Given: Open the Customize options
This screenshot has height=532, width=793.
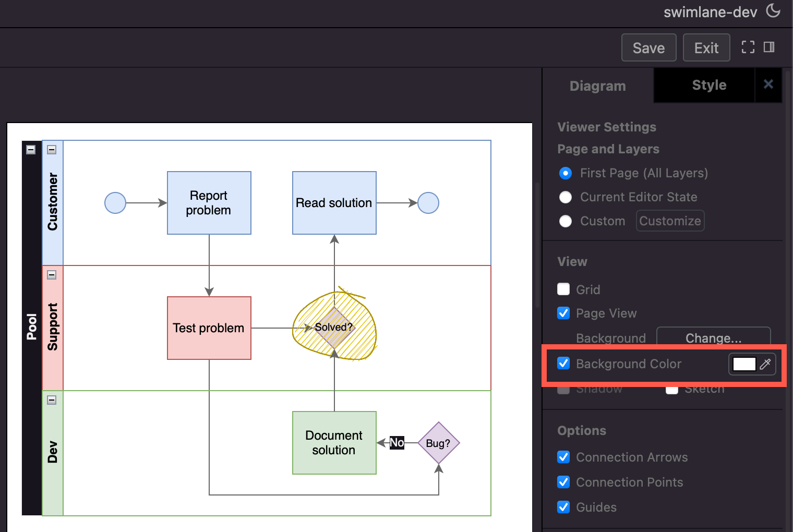Looking at the screenshot, I should pyautogui.click(x=670, y=221).
